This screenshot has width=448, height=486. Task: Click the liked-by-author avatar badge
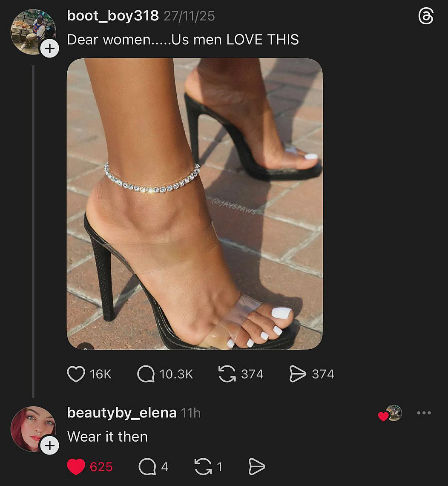393,413
